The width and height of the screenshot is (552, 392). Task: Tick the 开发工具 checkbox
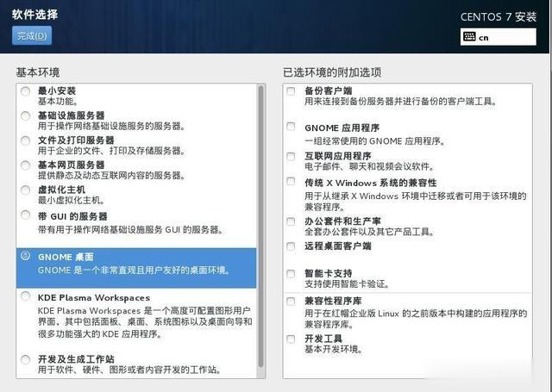point(291,339)
